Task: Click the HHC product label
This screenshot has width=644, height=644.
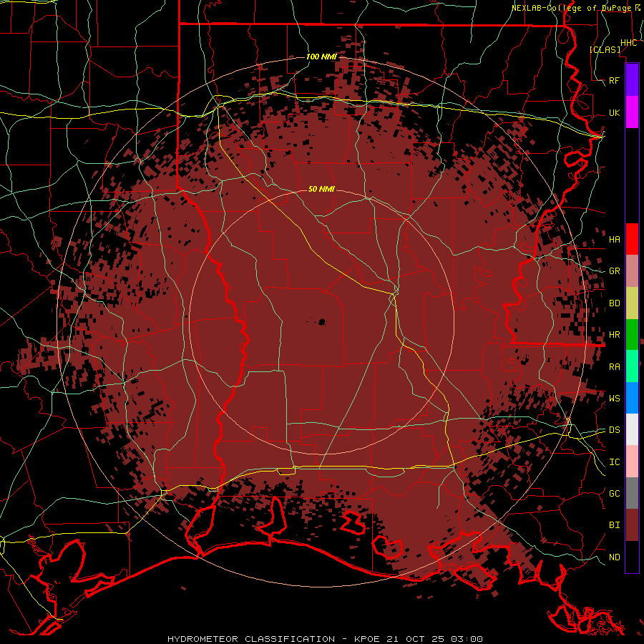Action: 628,43
